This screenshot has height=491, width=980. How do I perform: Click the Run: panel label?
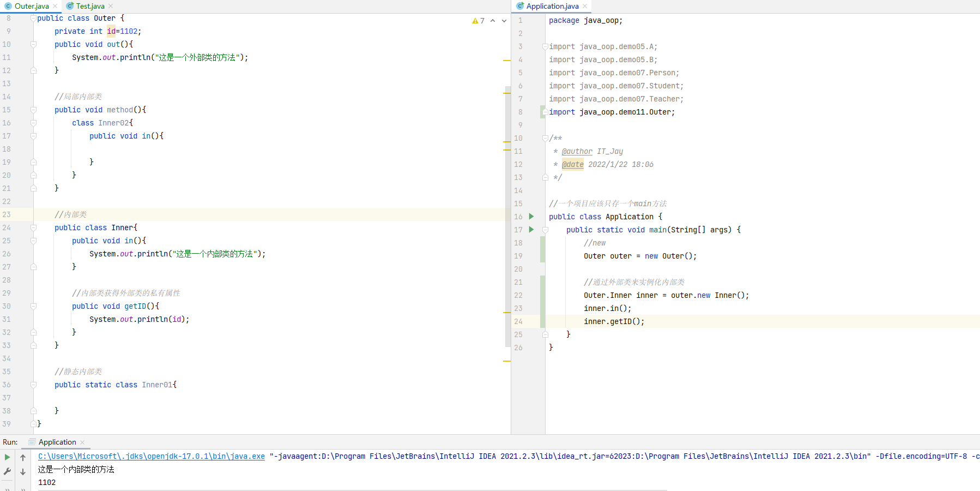click(10, 442)
